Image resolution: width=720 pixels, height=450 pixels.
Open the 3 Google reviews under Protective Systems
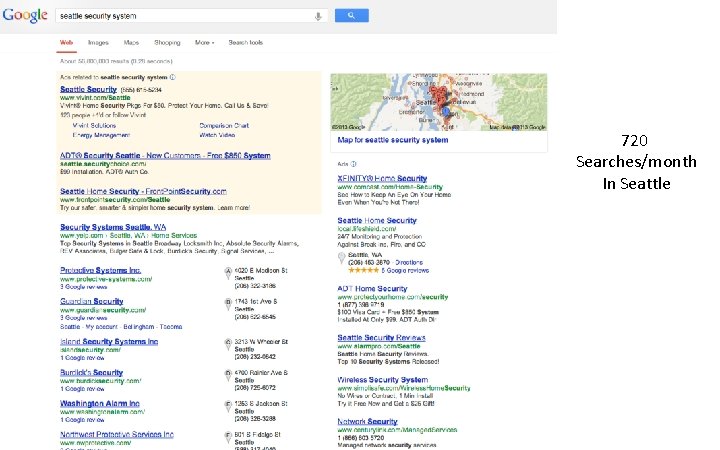coord(84,287)
